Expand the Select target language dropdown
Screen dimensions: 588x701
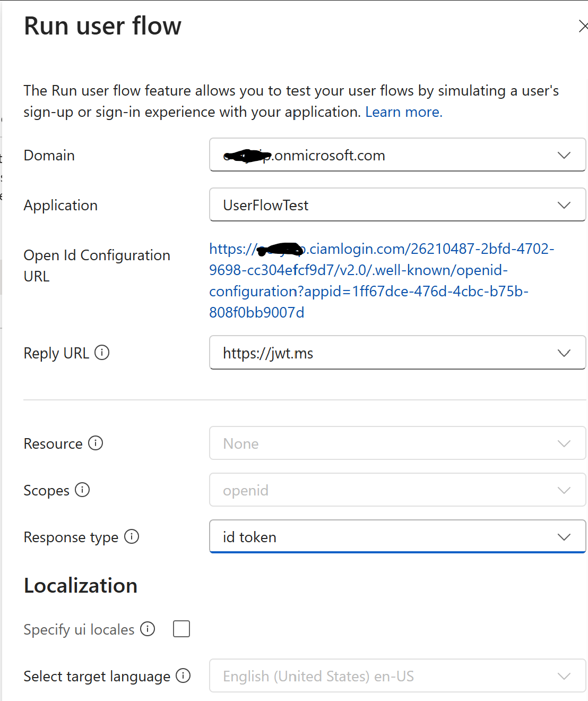(564, 676)
